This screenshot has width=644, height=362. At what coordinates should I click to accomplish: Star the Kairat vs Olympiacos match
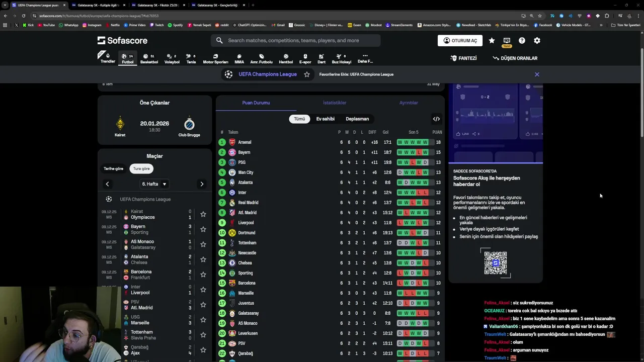(x=203, y=214)
